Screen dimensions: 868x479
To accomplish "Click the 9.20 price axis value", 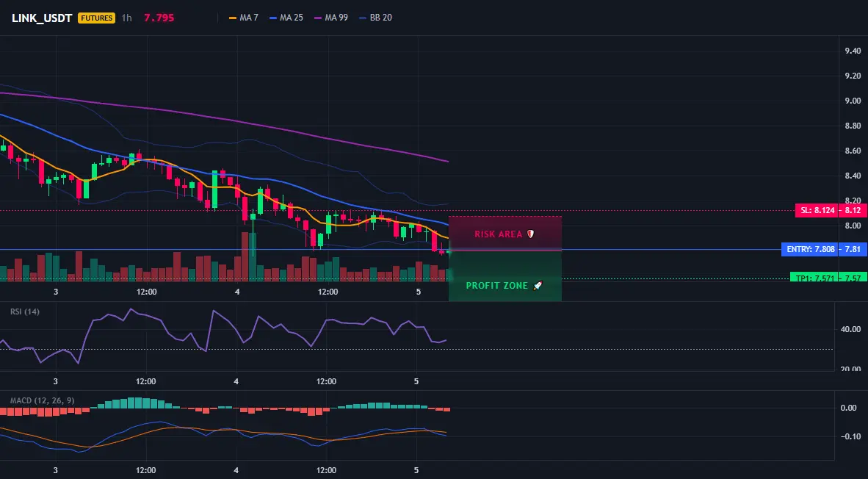I will [853, 76].
